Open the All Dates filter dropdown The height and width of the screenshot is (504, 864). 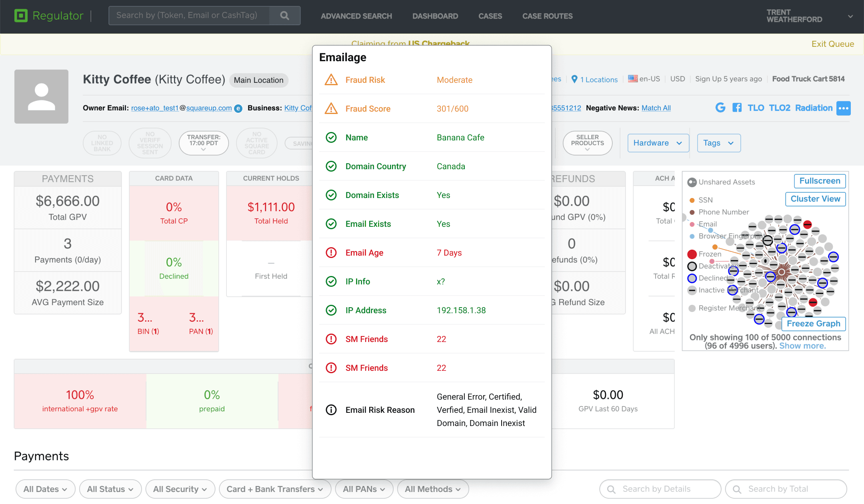45,489
